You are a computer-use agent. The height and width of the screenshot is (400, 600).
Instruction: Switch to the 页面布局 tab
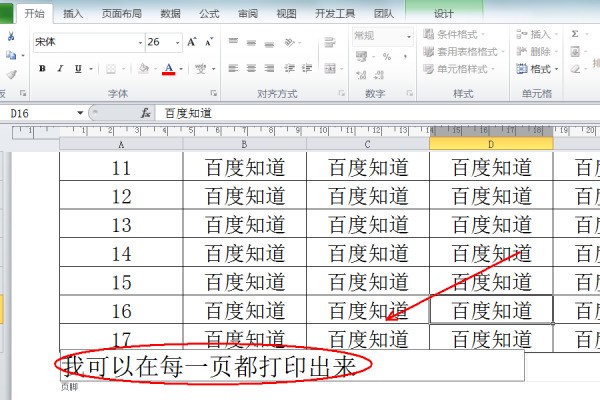tap(121, 14)
